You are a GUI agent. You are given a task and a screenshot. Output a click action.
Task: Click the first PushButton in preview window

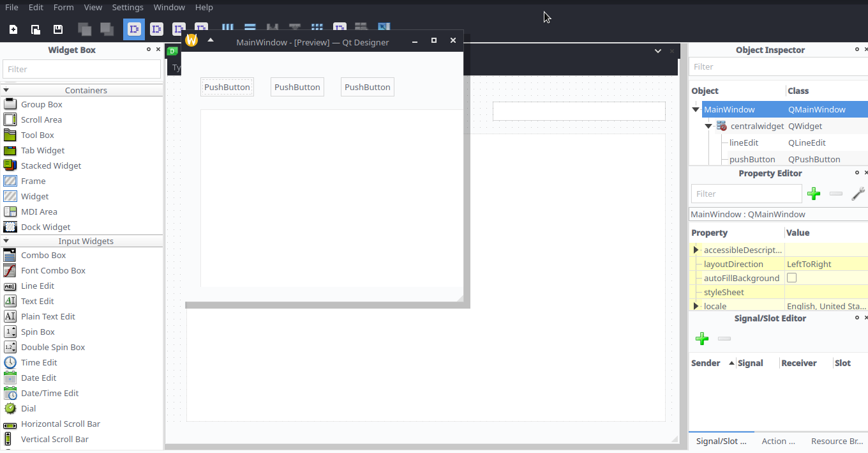click(227, 87)
